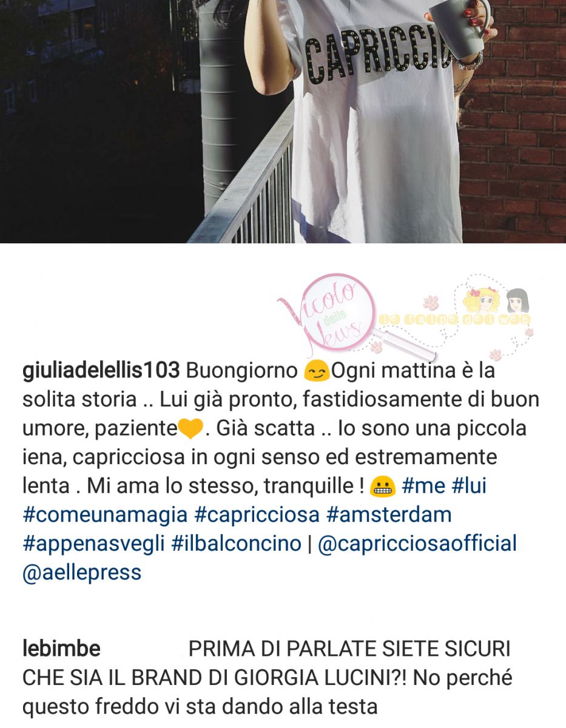Open the @capricciosaofficial mention
The image size is (566, 728).
coord(417,544)
